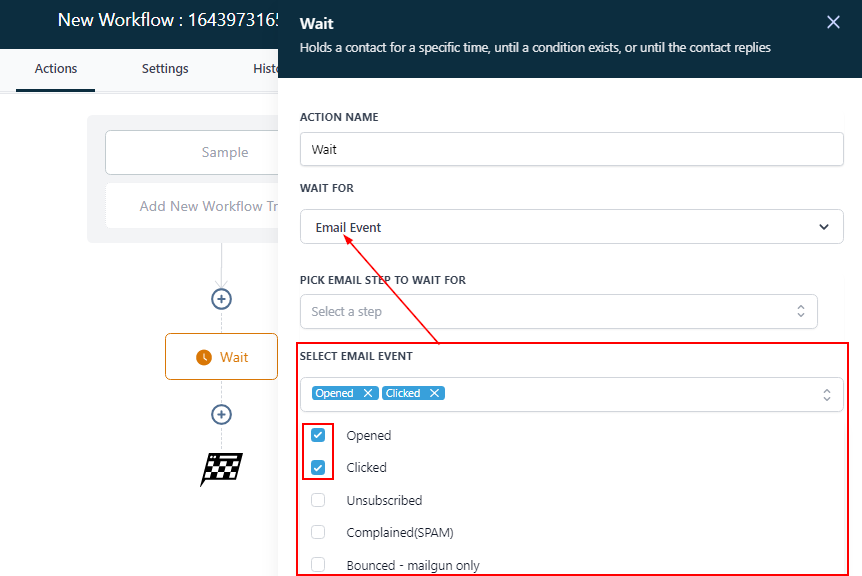Screen dimensions: 862x576
Task: Tick the Bounced - mailgun only checkbox
Action: point(318,565)
